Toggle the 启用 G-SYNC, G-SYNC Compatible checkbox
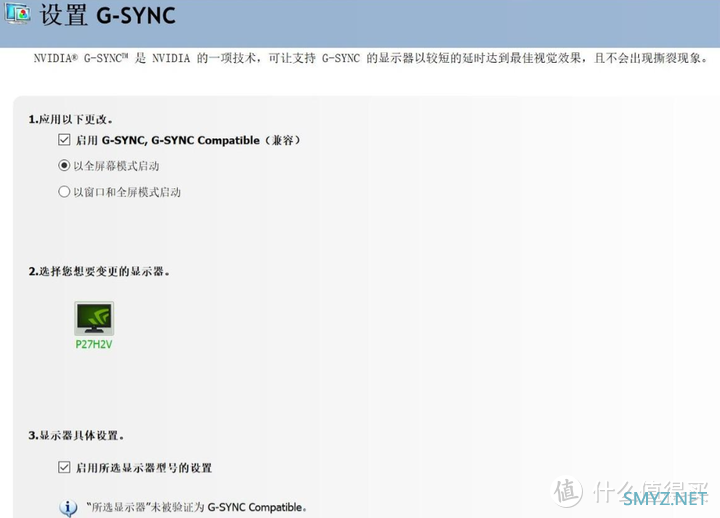 [x=64, y=140]
